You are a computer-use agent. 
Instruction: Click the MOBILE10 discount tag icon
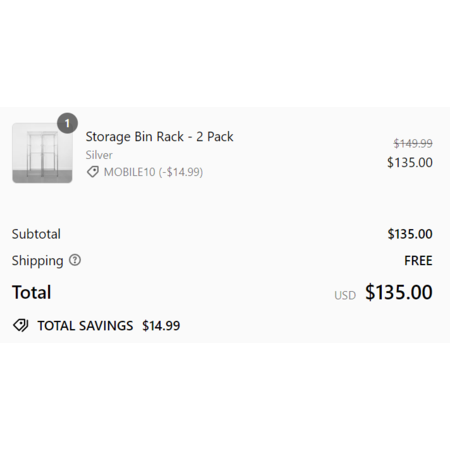click(93, 172)
